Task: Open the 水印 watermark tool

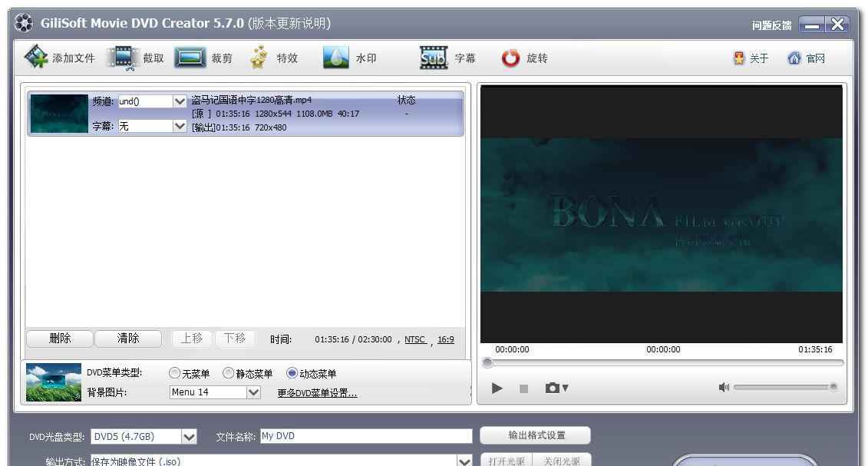Action: pyautogui.click(x=350, y=58)
